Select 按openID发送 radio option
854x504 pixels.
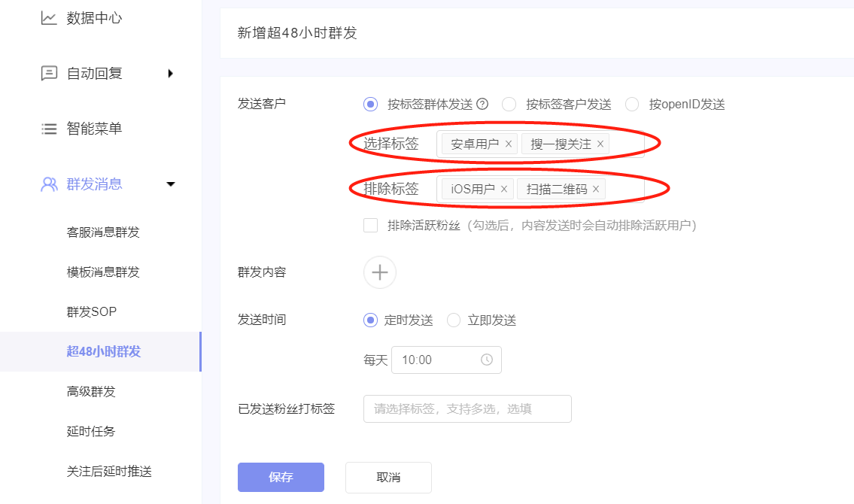point(632,104)
